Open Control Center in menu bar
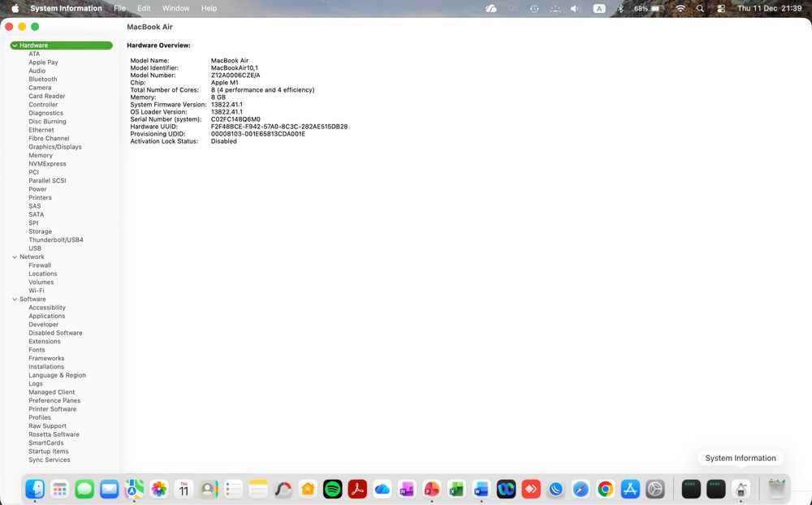 coord(721,8)
